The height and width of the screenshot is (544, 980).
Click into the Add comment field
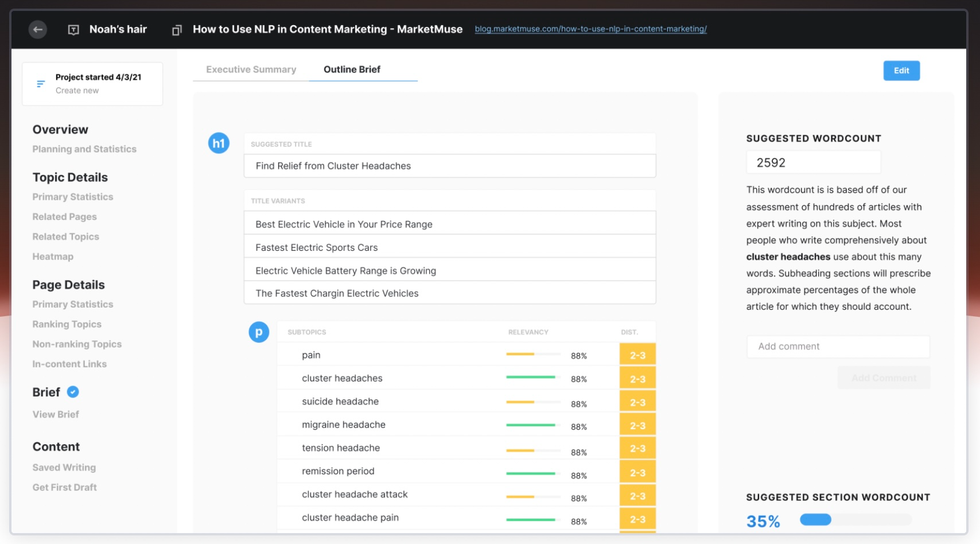838,347
